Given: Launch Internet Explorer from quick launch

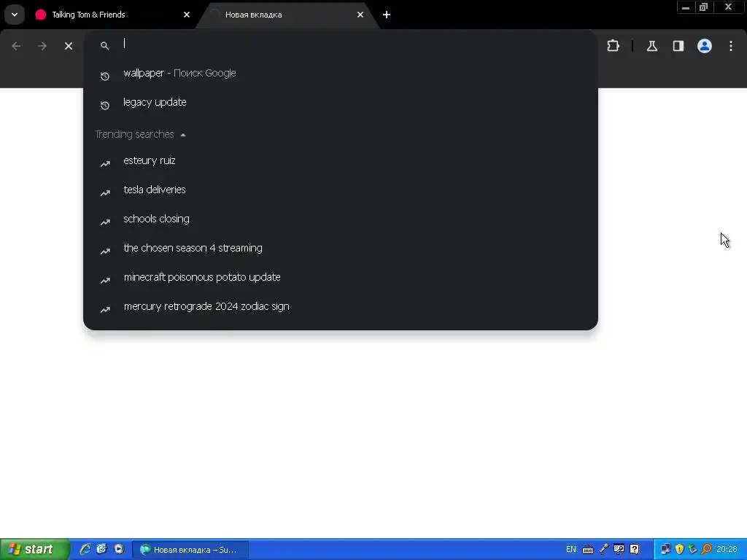Looking at the screenshot, I should tap(85, 549).
